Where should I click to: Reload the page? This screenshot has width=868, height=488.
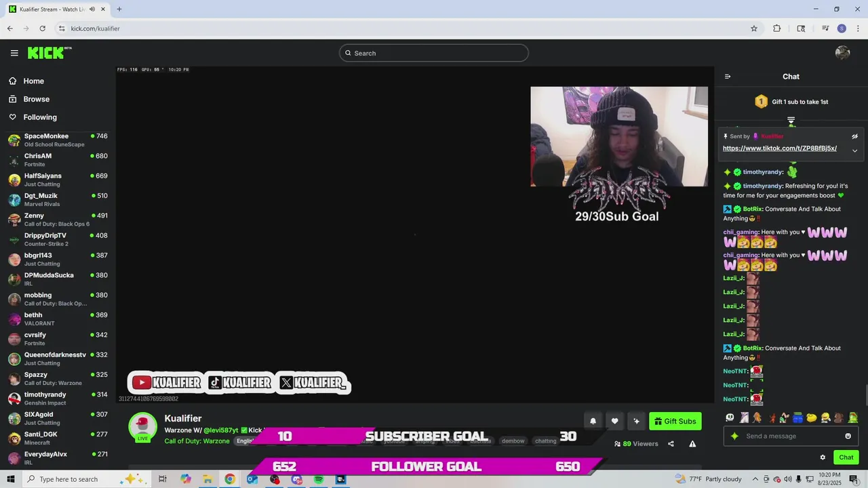[x=42, y=28]
